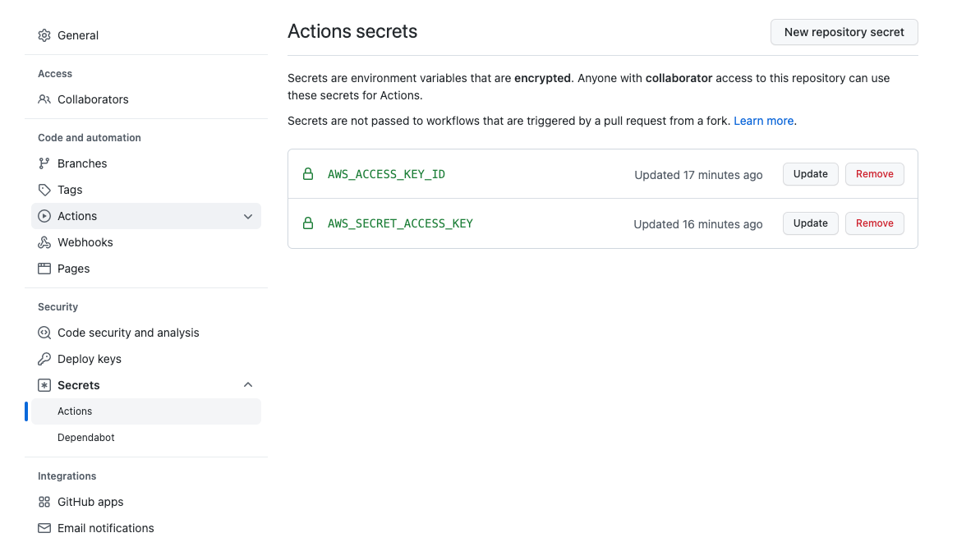The image size is (980, 556).
Task: Click the Webhooks icon
Action: pyautogui.click(x=44, y=242)
